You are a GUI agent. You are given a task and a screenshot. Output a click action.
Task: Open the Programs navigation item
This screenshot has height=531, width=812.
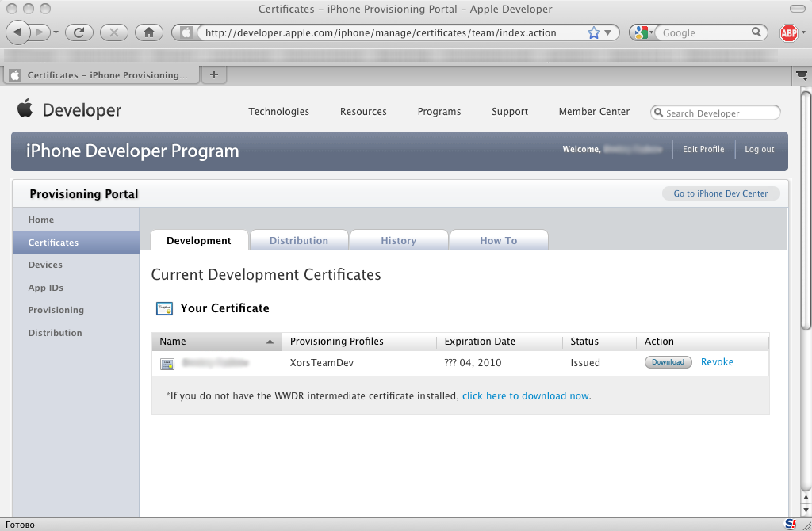click(x=439, y=111)
